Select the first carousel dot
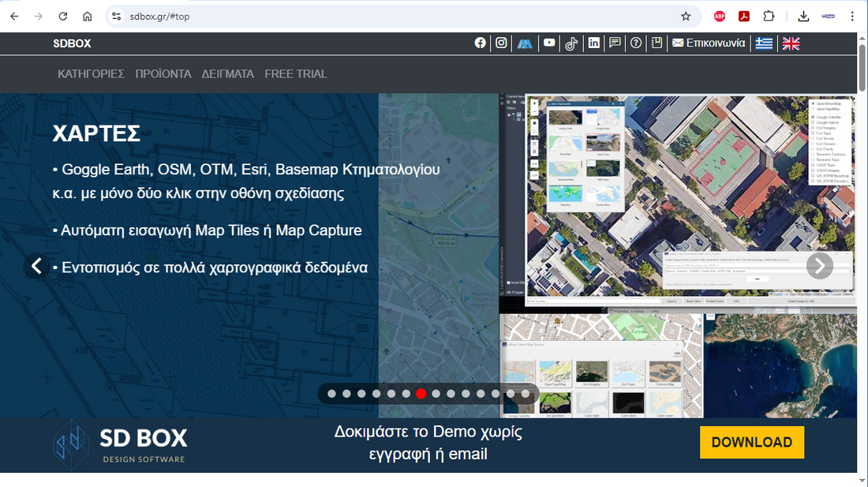Screen dimensions: 868x487 (331, 394)
